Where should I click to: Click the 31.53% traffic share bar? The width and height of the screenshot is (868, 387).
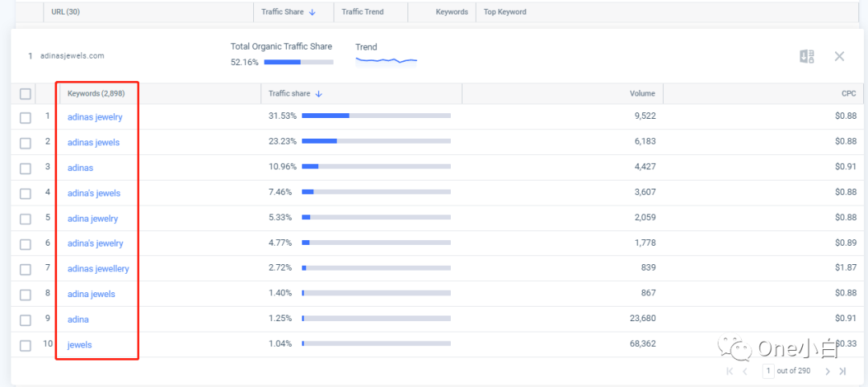tap(376, 116)
